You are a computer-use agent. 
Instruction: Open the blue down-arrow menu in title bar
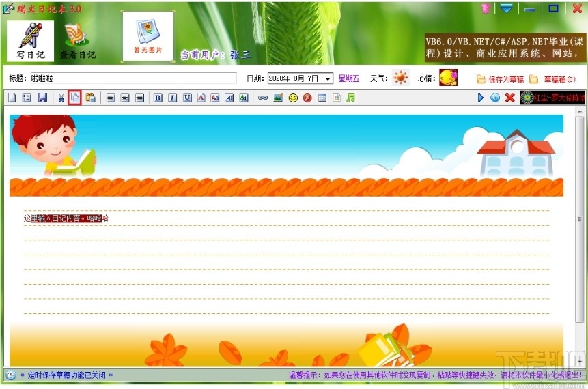click(x=507, y=9)
